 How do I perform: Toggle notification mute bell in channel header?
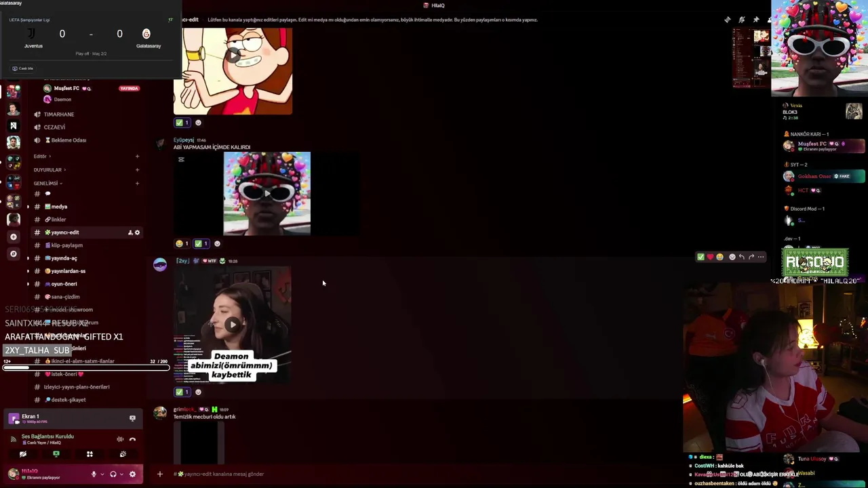742,20
